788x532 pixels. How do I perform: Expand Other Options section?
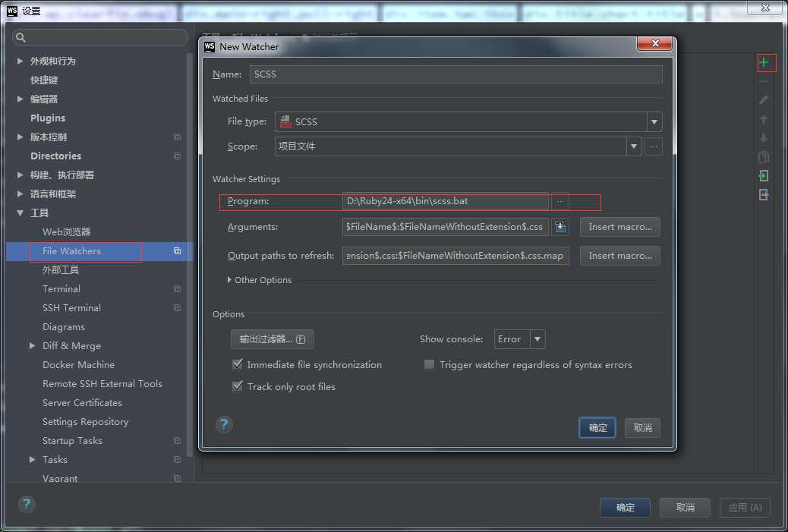coord(229,280)
